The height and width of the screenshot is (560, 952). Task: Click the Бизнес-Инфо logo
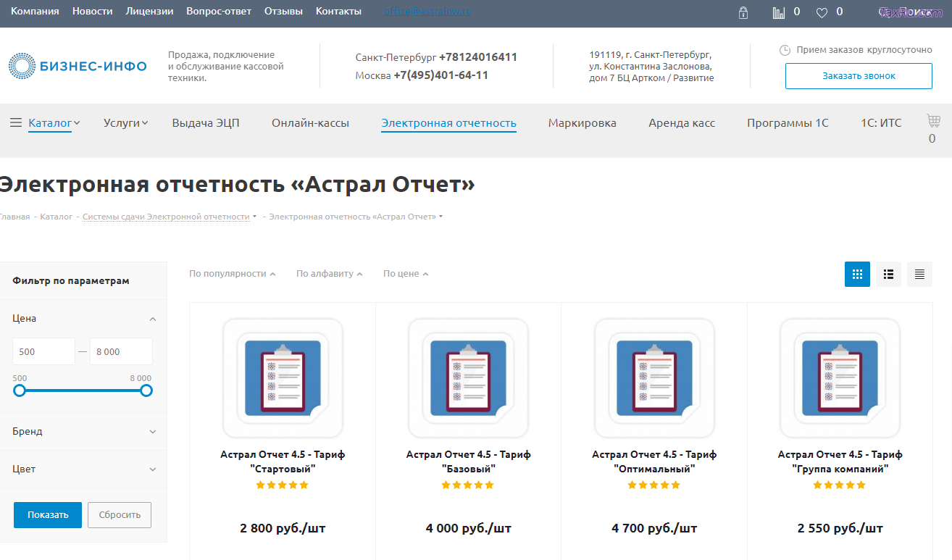(x=78, y=66)
